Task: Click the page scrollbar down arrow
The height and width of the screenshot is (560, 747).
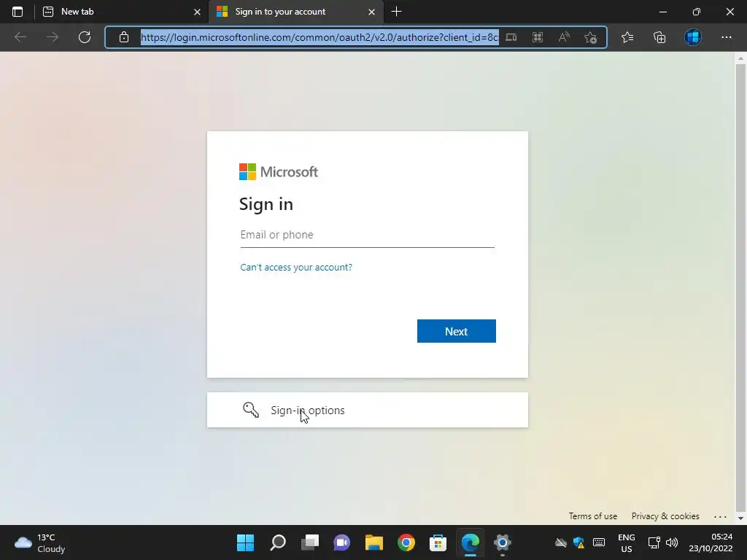Action: (740, 518)
